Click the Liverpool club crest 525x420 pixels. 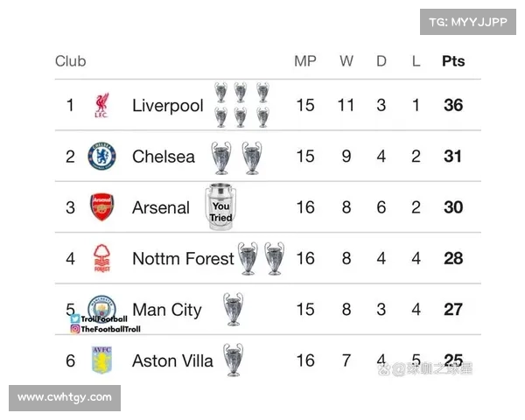tap(101, 106)
